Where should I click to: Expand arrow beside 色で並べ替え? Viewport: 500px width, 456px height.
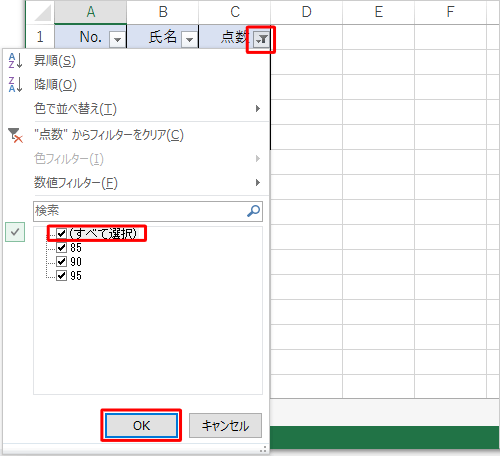coord(257,109)
